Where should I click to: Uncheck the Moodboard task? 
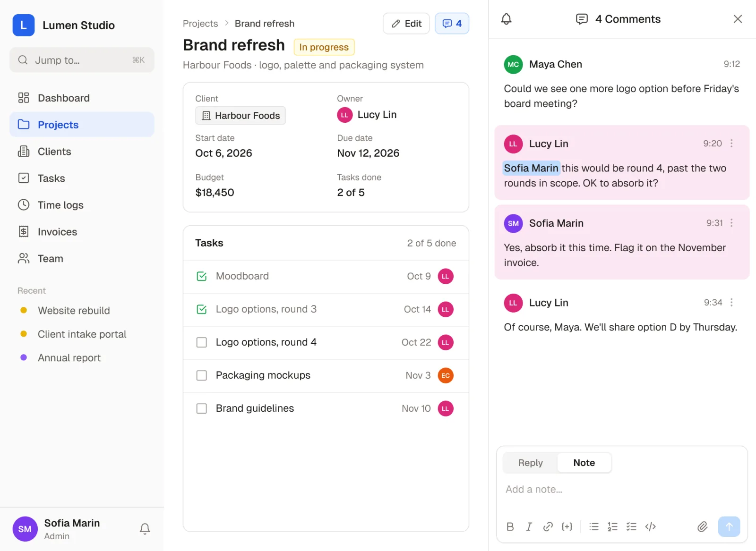pos(202,276)
